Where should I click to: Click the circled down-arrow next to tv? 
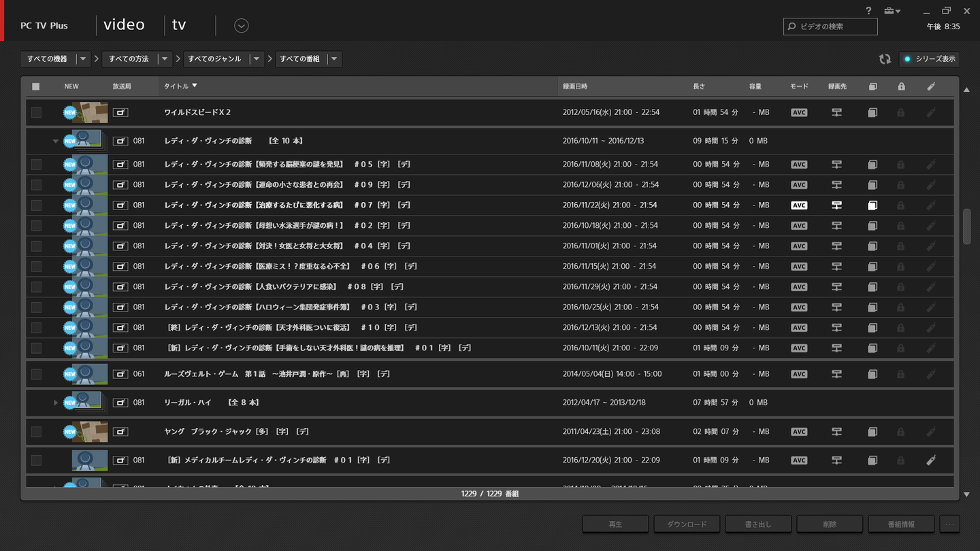[241, 26]
